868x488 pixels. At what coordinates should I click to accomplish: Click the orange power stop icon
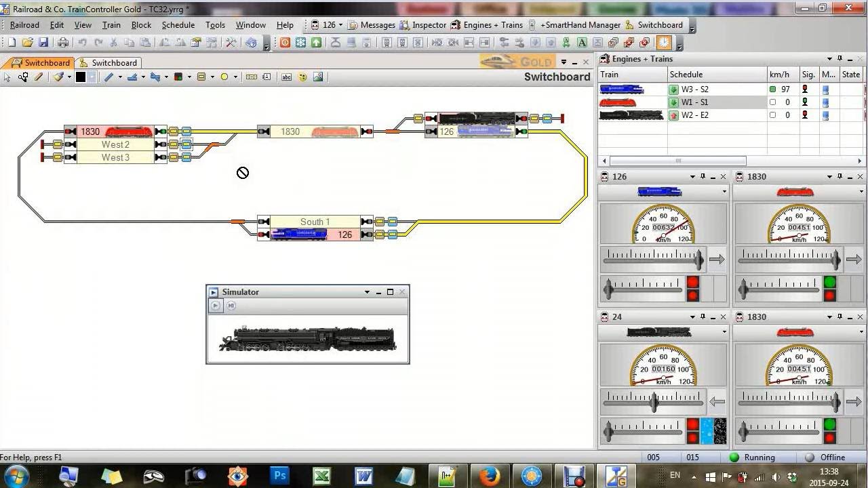coord(285,42)
